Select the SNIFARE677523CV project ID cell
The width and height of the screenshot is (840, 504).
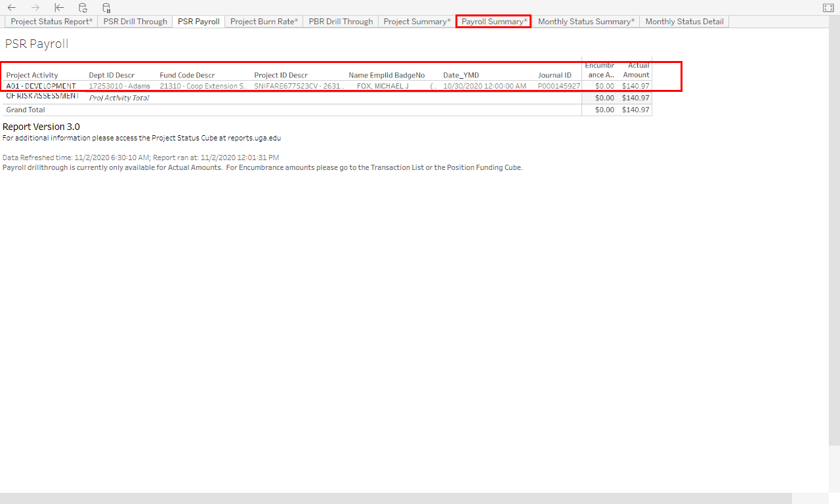299,86
